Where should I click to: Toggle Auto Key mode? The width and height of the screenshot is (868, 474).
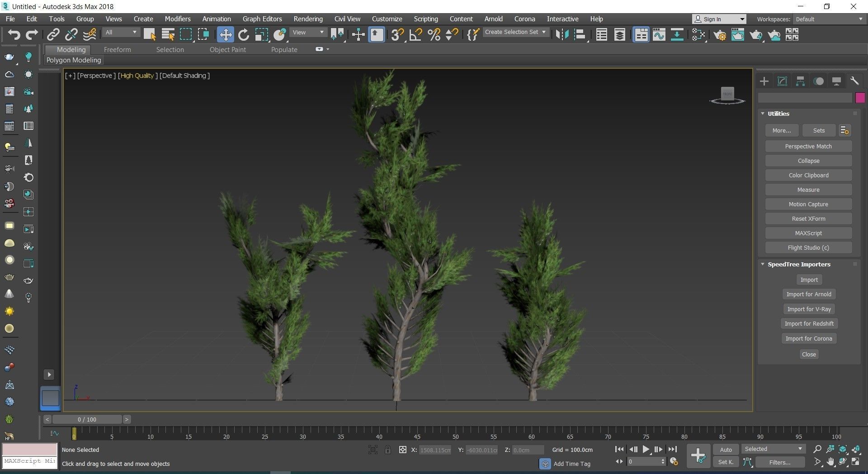coord(726,450)
